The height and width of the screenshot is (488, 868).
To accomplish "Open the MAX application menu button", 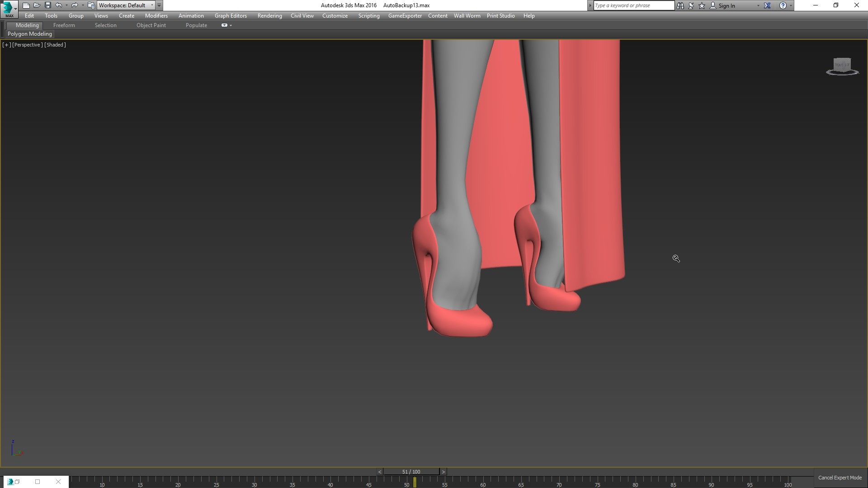I will click(x=9, y=8).
